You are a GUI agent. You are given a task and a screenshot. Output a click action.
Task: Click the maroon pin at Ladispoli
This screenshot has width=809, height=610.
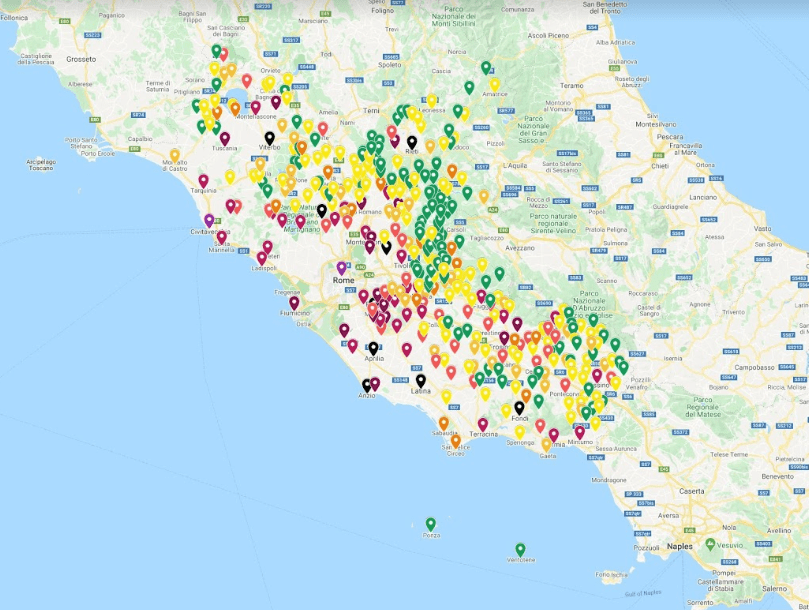pyautogui.click(x=262, y=258)
